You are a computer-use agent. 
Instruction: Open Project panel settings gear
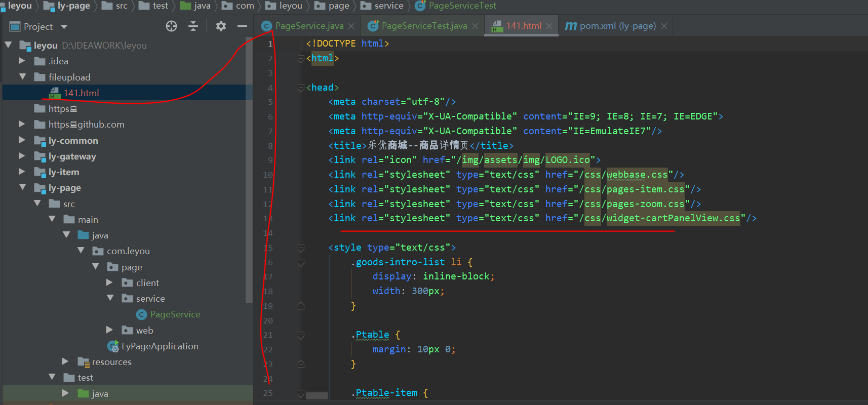[x=221, y=26]
